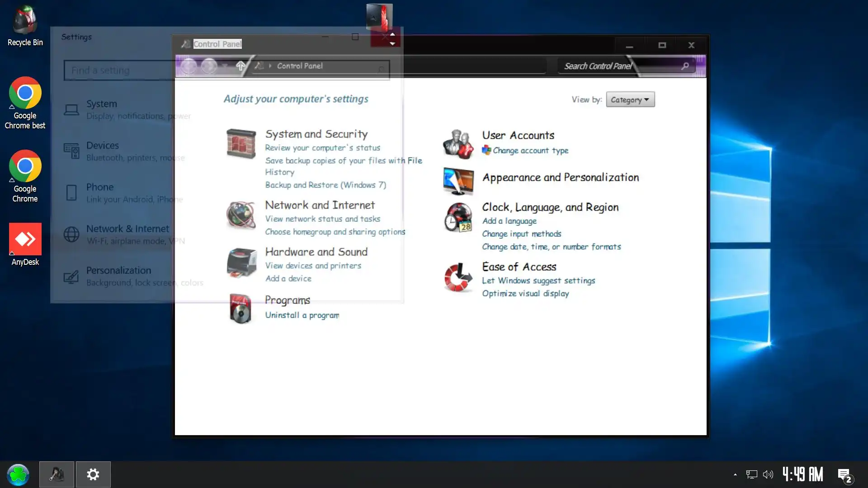Screen dimensions: 868x488
Task: Open Change account type link
Action: [530, 150]
